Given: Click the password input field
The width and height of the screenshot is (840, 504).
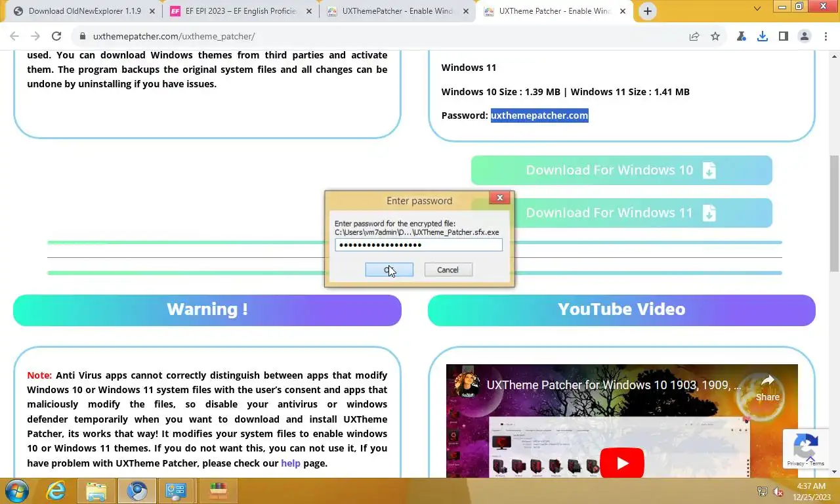Looking at the screenshot, I should coord(419,245).
